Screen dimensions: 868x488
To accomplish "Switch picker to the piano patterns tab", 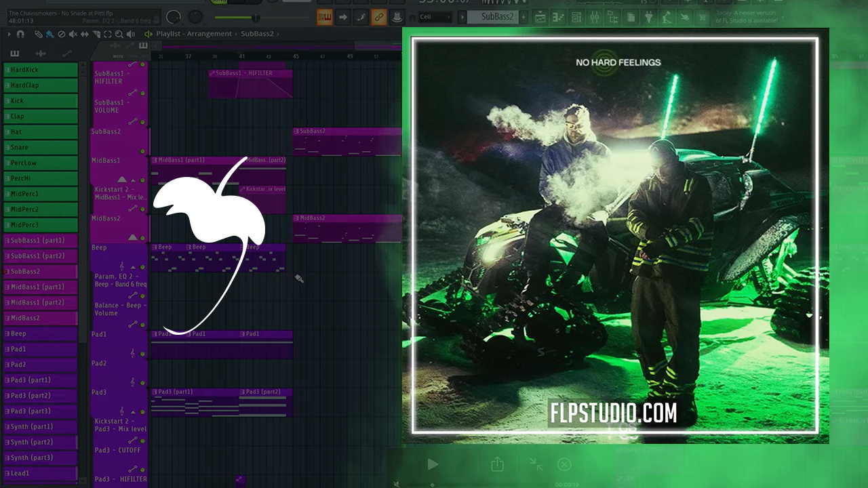I will point(15,54).
